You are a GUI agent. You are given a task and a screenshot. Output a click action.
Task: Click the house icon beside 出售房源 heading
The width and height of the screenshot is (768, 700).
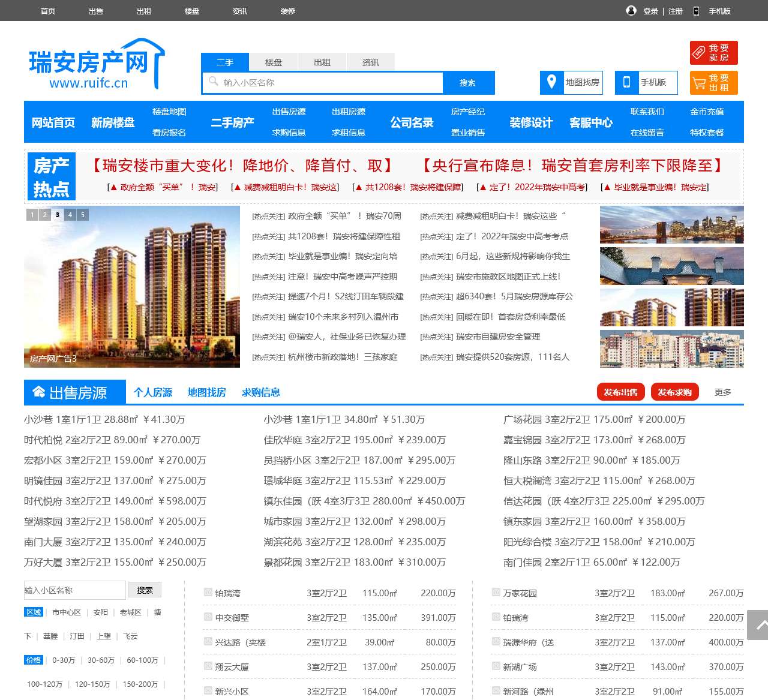pyautogui.click(x=38, y=392)
